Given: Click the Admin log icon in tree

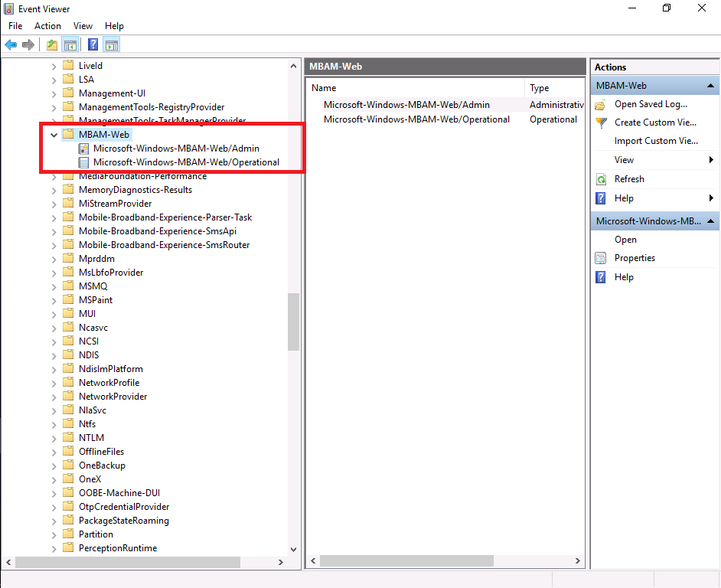Looking at the screenshot, I should click(83, 149).
